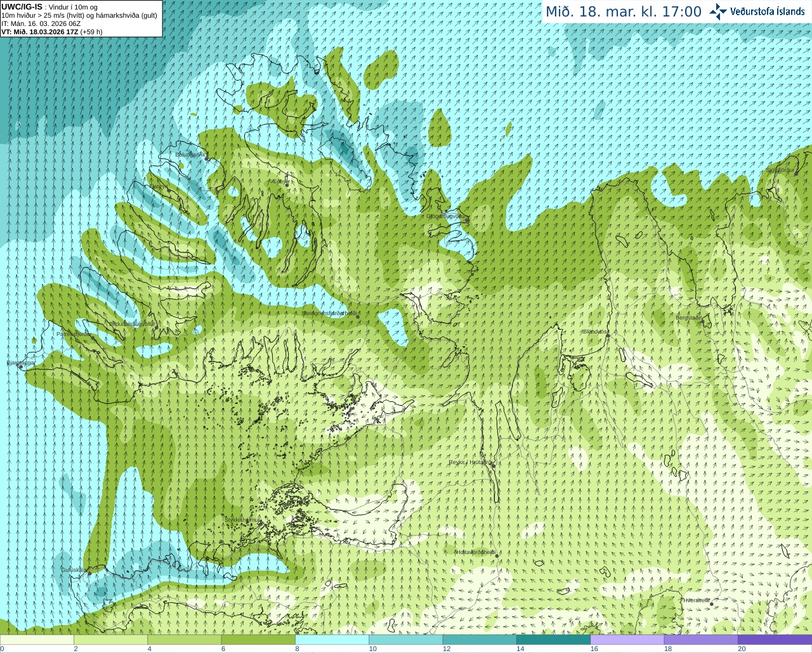
Task: Click the above 20 m/s violet legend swatch
Action: tap(775, 640)
